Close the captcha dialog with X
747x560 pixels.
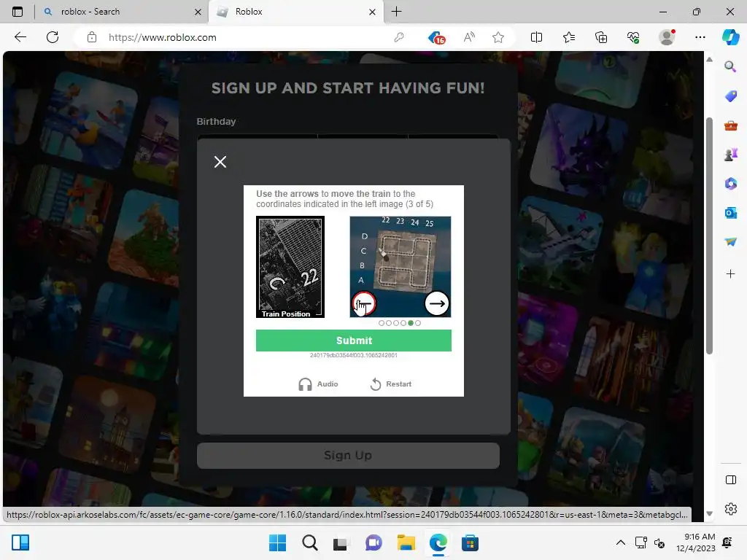[x=220, y=162]
